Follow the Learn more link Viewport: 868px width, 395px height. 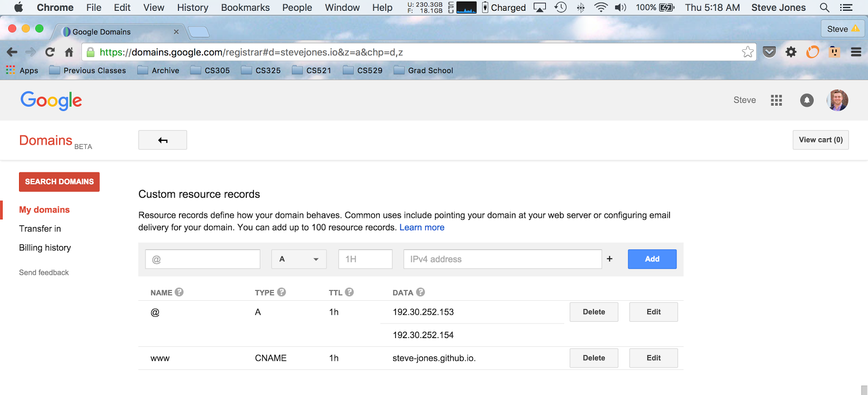422,228
